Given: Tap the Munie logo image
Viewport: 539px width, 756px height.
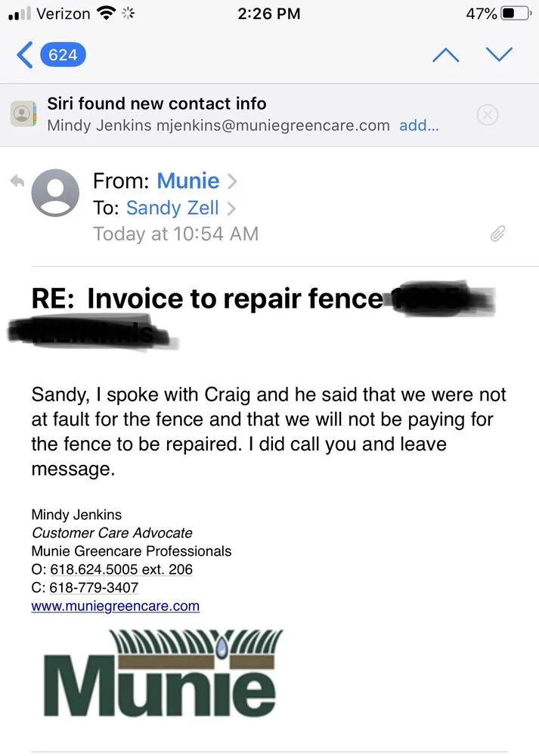Looking at the screenshot, I should (x=159, y=674).
